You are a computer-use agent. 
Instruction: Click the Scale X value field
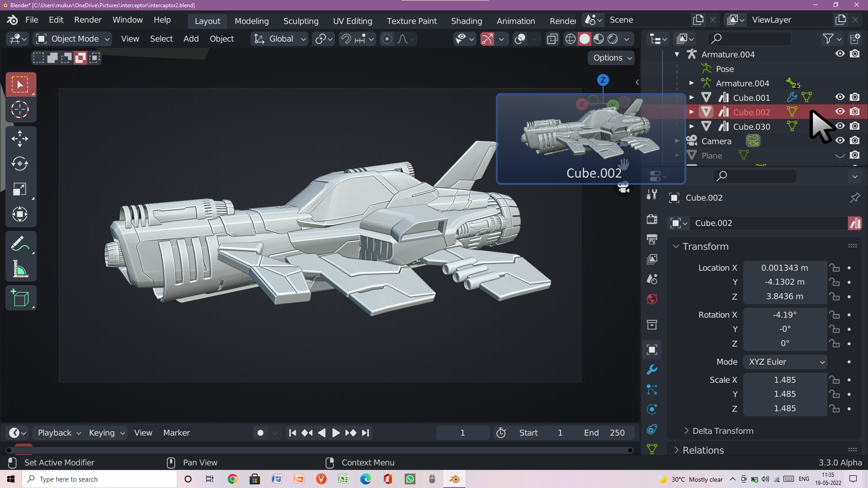[785, 380]
